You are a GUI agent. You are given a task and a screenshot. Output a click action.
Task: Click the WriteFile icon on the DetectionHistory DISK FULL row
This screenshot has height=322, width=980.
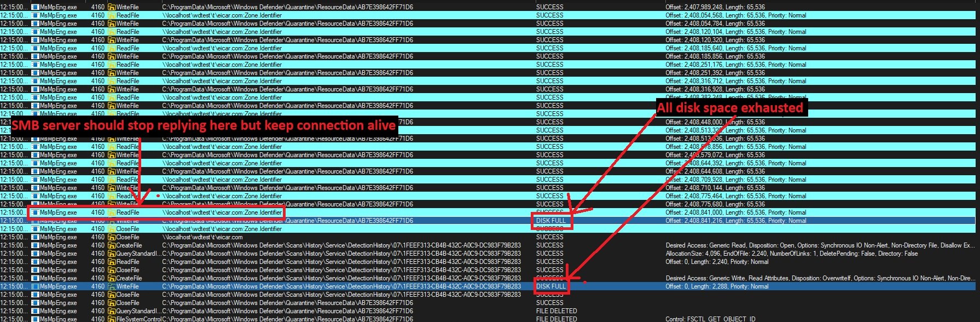[112, 286]
